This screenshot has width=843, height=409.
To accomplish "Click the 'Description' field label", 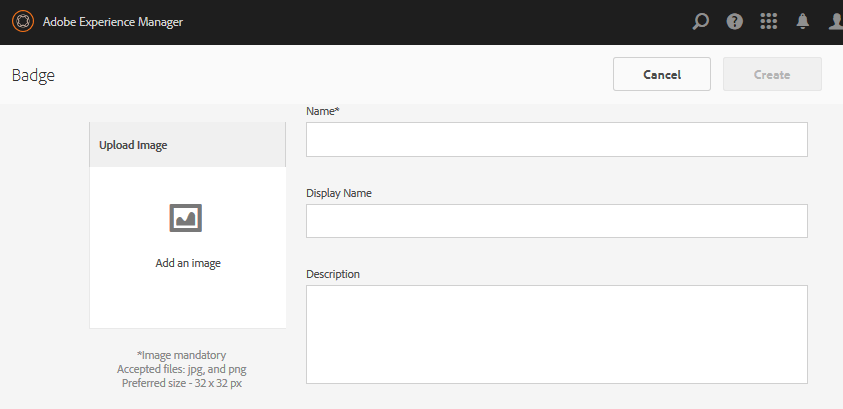I will [x=333, y=274].
